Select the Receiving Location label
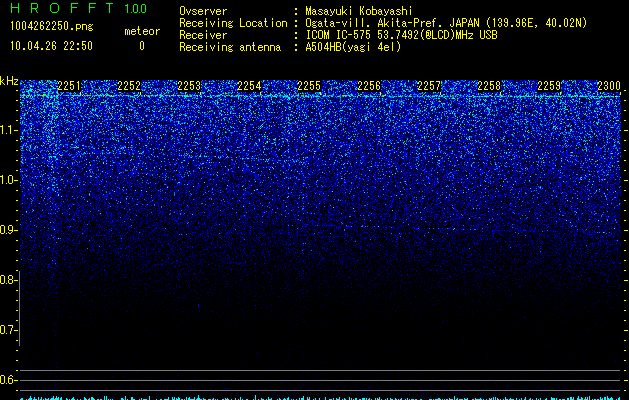Viewport: 629px width, 400px height. tap(233, 23)
